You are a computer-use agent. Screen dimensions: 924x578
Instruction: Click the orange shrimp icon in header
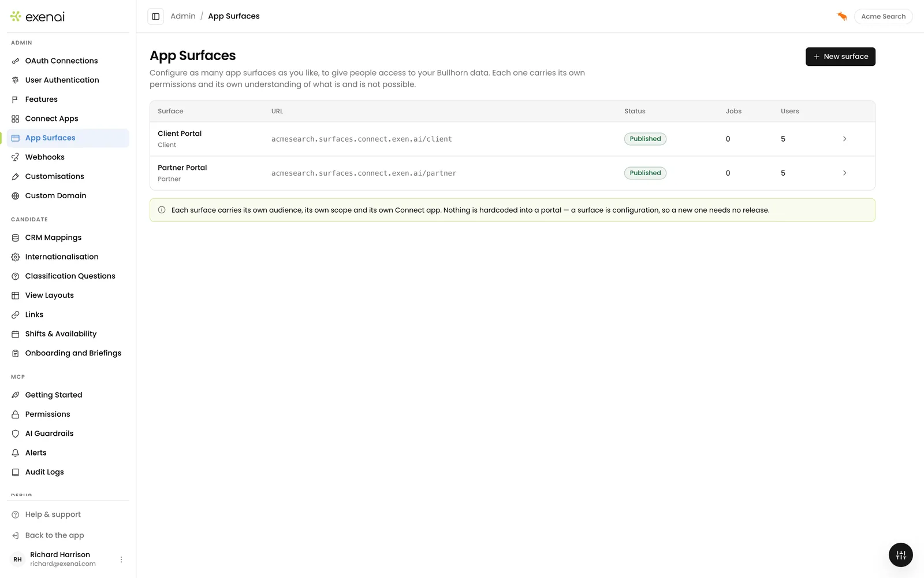pyautogui.click(x=842, y=16)
